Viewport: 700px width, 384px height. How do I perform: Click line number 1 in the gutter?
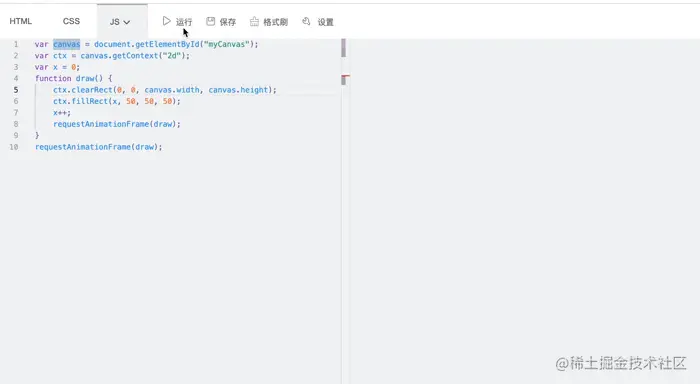click(16, 44)
